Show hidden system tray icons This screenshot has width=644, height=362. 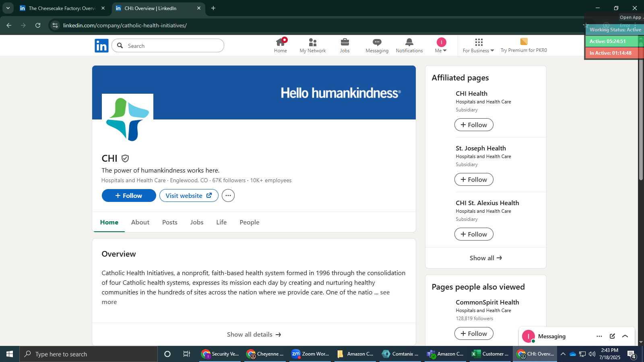[563, 354]
